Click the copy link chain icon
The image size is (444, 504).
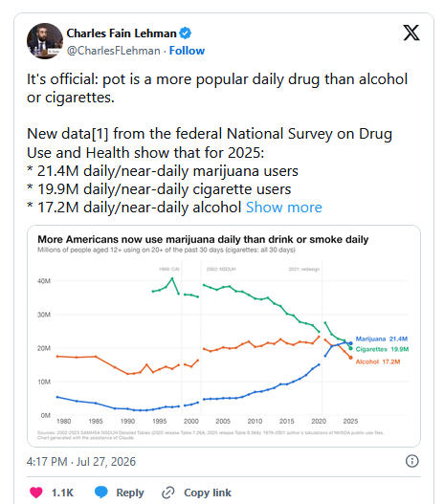pos(168,493)
